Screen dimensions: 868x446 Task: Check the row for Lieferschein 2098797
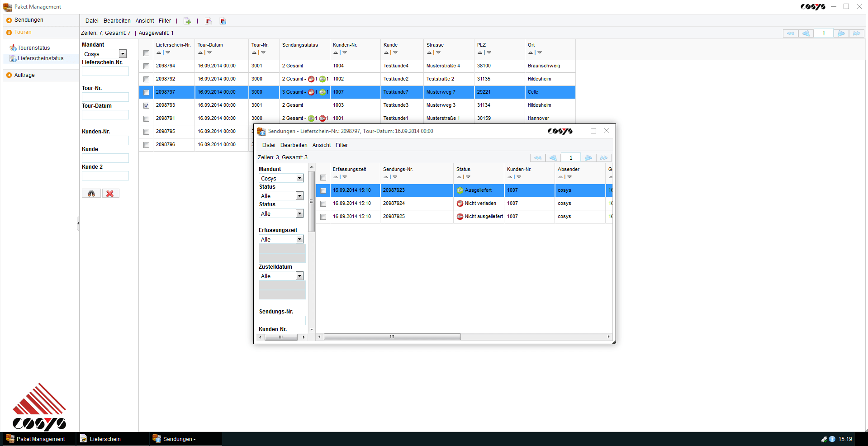click(146, 92)
